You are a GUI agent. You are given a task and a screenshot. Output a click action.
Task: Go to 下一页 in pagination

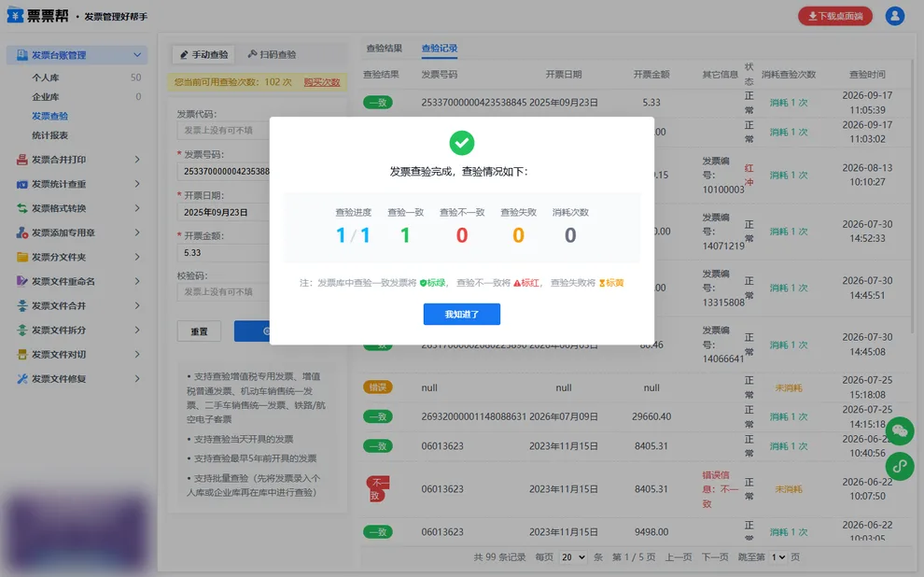pyautogui.click(x=714, y=557)
